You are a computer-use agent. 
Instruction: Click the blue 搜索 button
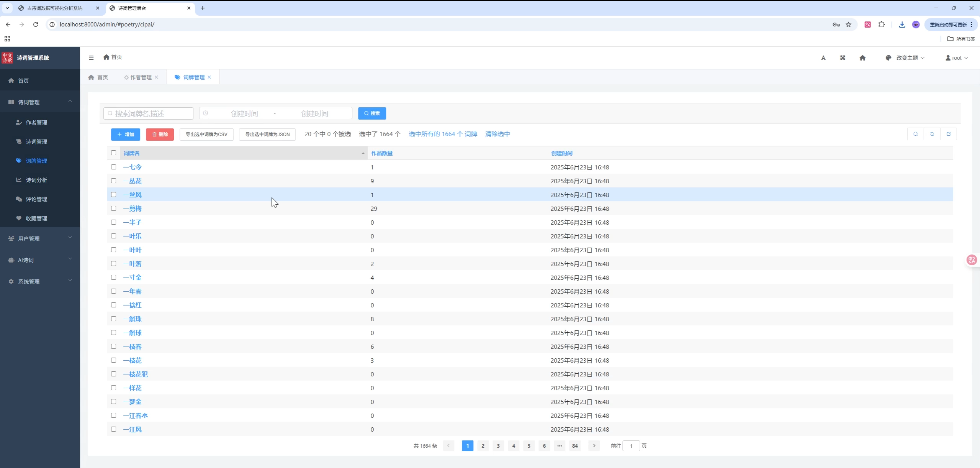(372, 113)
